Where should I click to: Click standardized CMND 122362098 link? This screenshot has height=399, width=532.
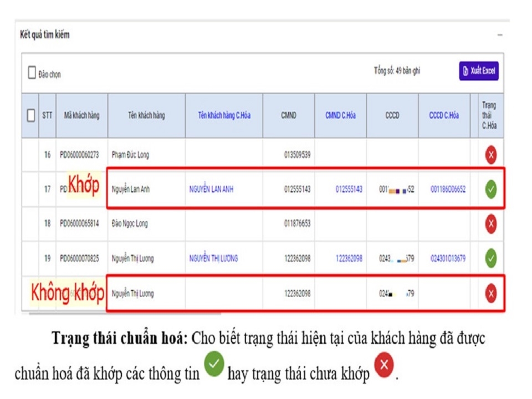coord(349,259)
